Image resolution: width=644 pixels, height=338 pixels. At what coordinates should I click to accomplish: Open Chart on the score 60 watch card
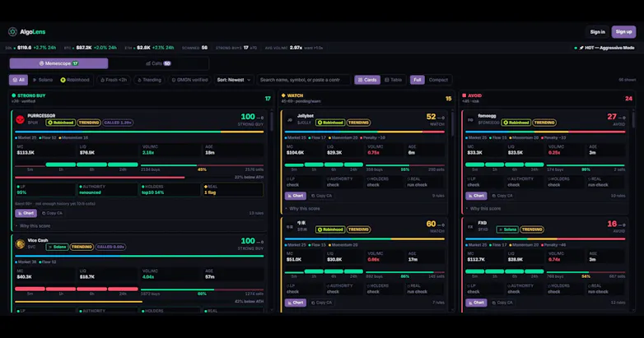[x=296, y=303]
